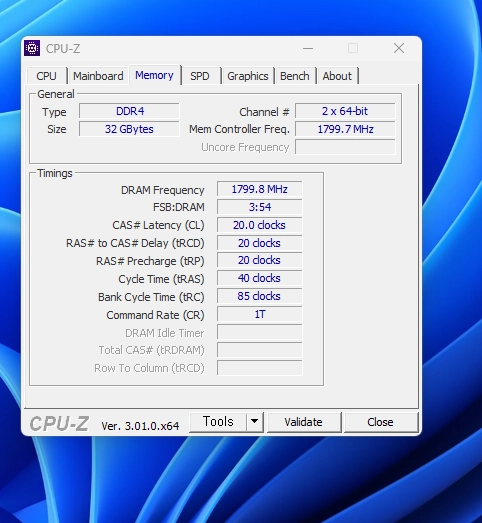The height and width of the screenshot is (523, 482).
Task: Click the Validate button
Action: click(x=304, y=422)
